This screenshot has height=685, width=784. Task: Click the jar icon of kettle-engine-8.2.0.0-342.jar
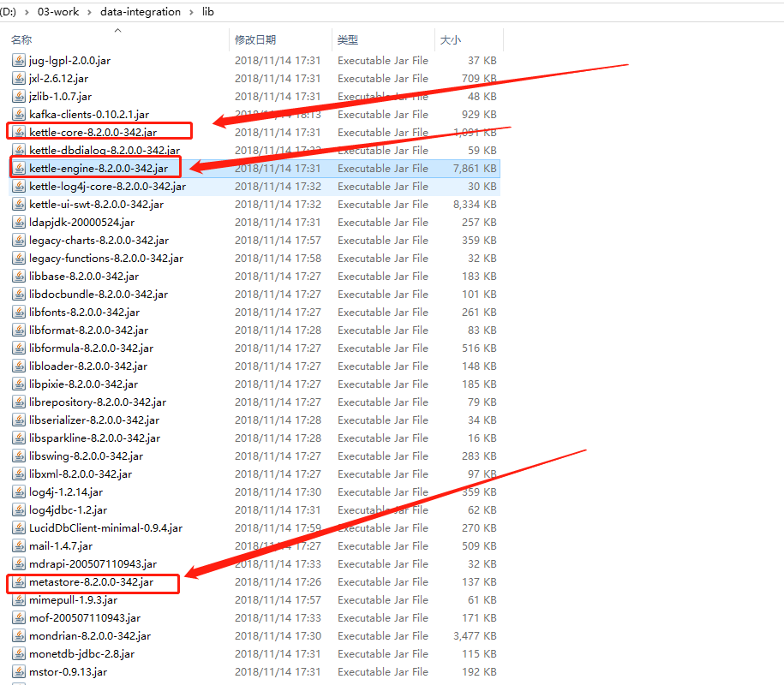click(x=19, y=169)
